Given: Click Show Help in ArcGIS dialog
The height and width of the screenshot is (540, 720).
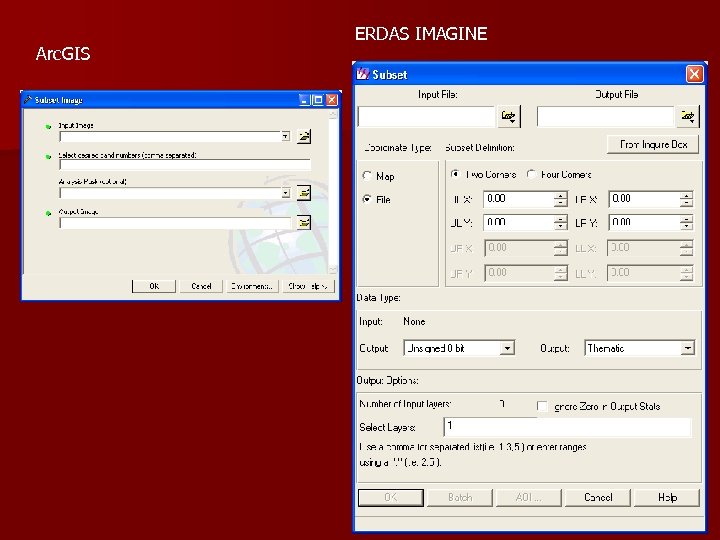Looking at the screenshot, I should pyautogui.click(x=308, y=286).
